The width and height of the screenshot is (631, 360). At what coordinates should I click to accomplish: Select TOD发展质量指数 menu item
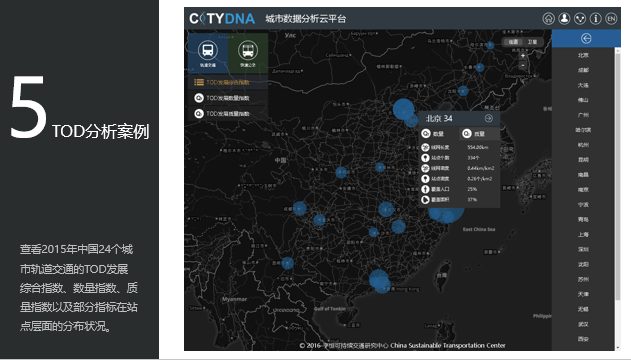pyautogui.click(x=228, y=113)
